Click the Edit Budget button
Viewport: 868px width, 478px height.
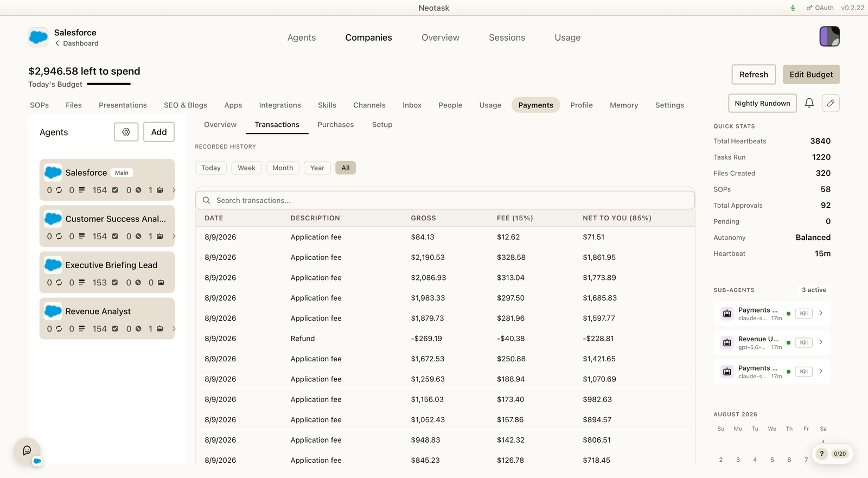click(811, 74)
